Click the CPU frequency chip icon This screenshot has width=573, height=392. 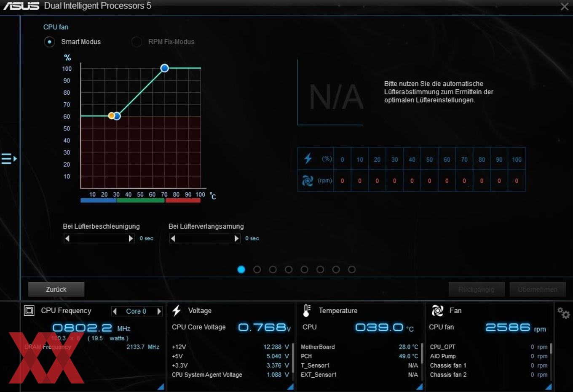coord(29,311)
